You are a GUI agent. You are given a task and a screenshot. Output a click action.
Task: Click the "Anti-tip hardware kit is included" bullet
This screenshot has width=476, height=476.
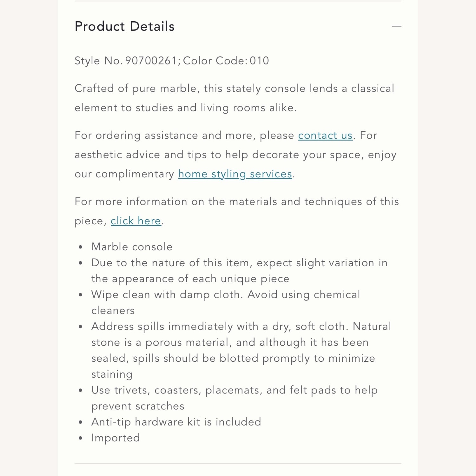tap(176, 422)
